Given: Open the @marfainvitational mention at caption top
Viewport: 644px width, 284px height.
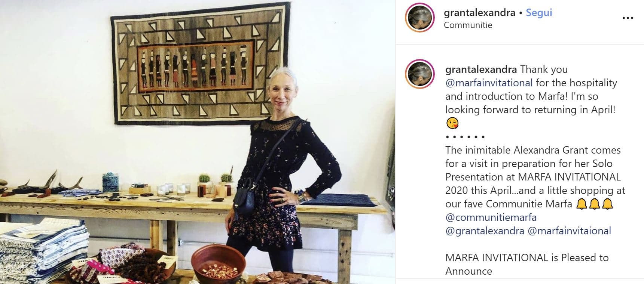Looking at the screenshot, I should click(489, 83).
